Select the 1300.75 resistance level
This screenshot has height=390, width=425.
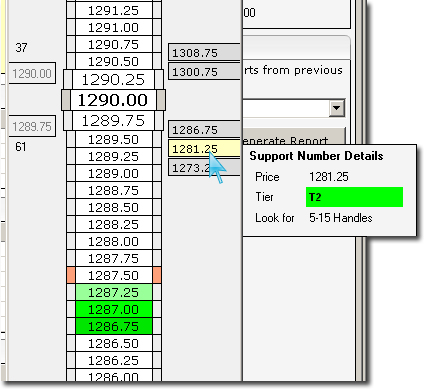(x=204, y=72)
